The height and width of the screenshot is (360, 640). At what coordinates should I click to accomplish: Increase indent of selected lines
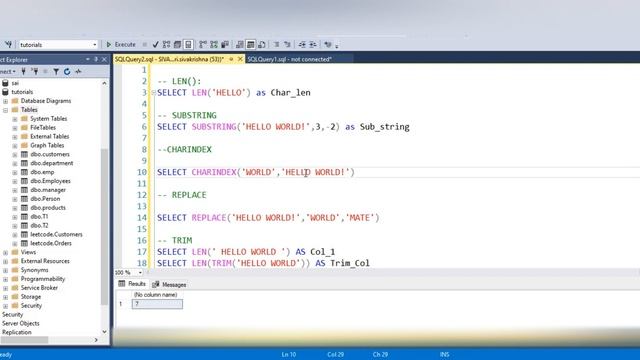pyautogui.click(x=313, y=44)
